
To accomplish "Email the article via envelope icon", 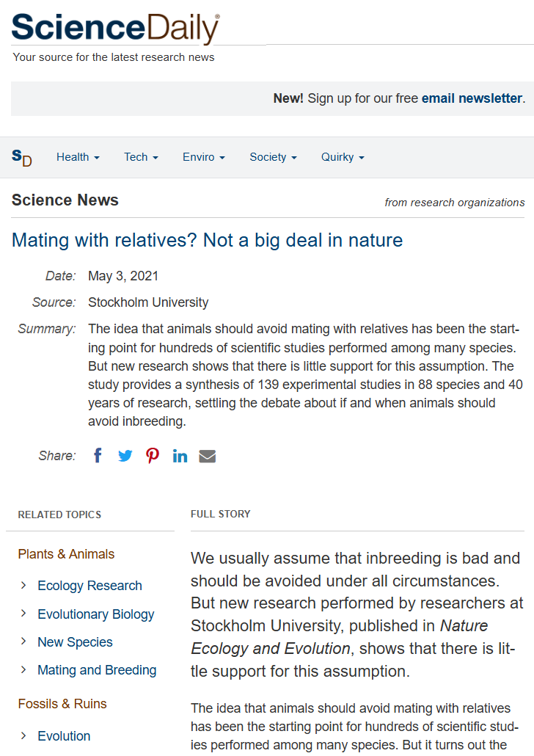I will tap(208, 456).
